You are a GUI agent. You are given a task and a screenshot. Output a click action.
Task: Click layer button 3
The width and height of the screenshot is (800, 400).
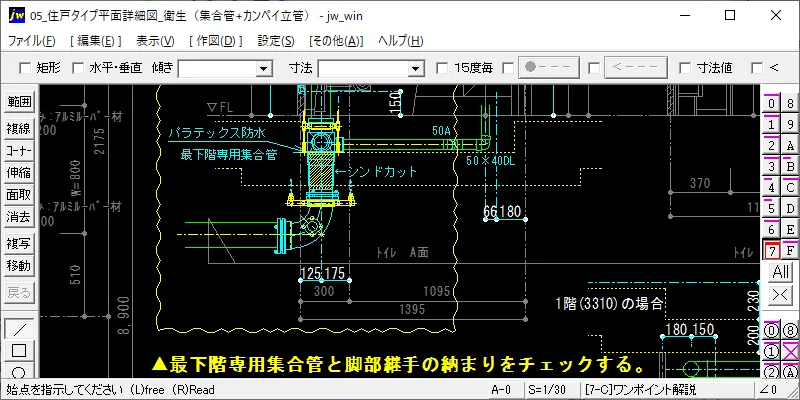point(772,167)
